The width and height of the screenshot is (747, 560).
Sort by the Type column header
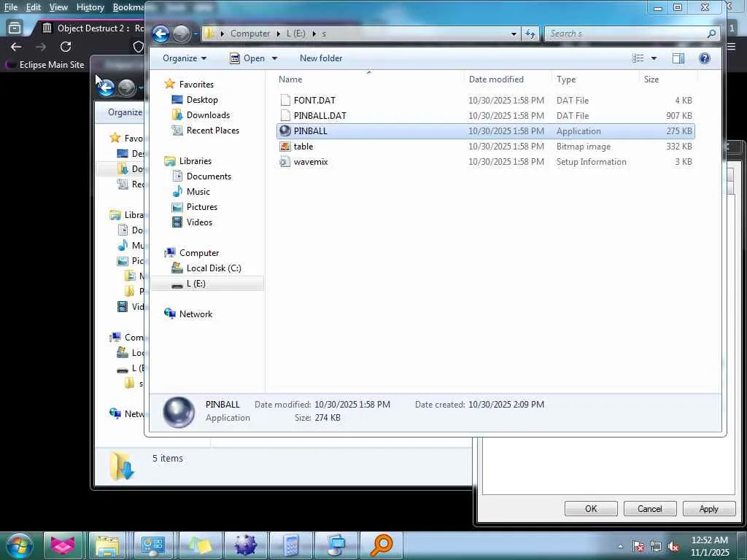pyautogui.click(x=595, y=79)
